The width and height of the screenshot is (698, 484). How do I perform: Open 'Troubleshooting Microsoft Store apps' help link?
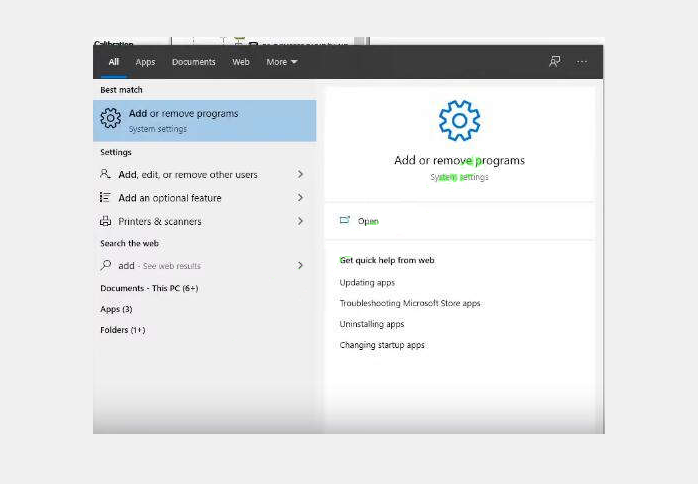(x=410, y=303)
